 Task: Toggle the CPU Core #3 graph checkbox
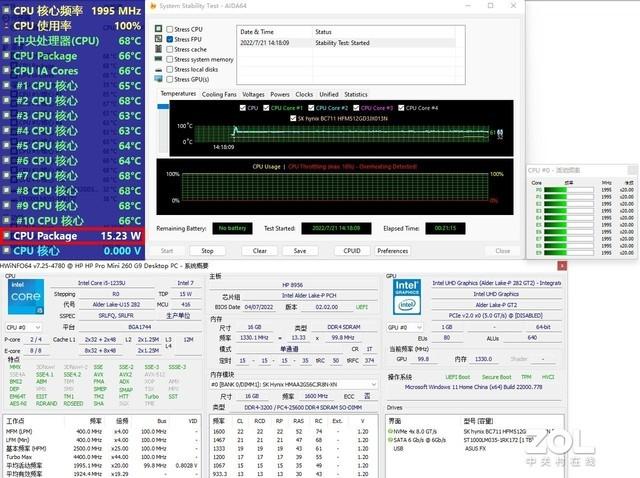(x=356, y=108)
